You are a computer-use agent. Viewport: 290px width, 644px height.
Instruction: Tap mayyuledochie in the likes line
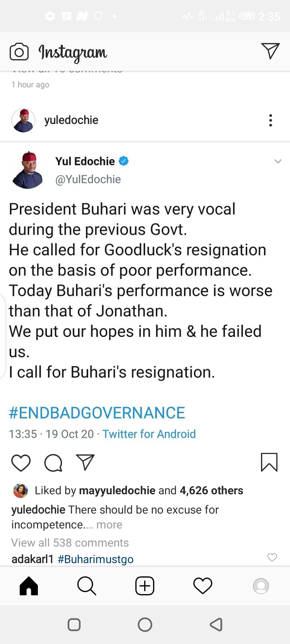[117, 491]
